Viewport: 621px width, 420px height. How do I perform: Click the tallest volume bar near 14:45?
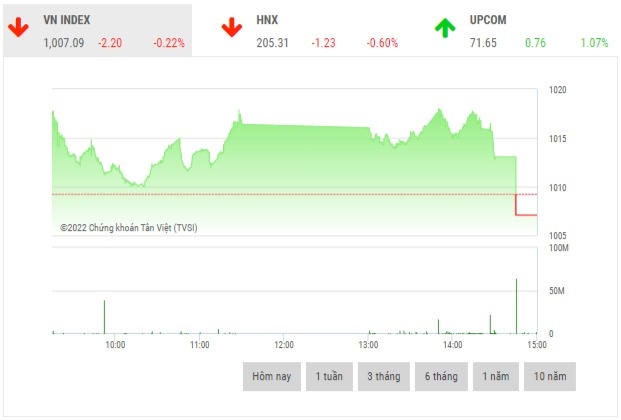(x=516, y=306)
